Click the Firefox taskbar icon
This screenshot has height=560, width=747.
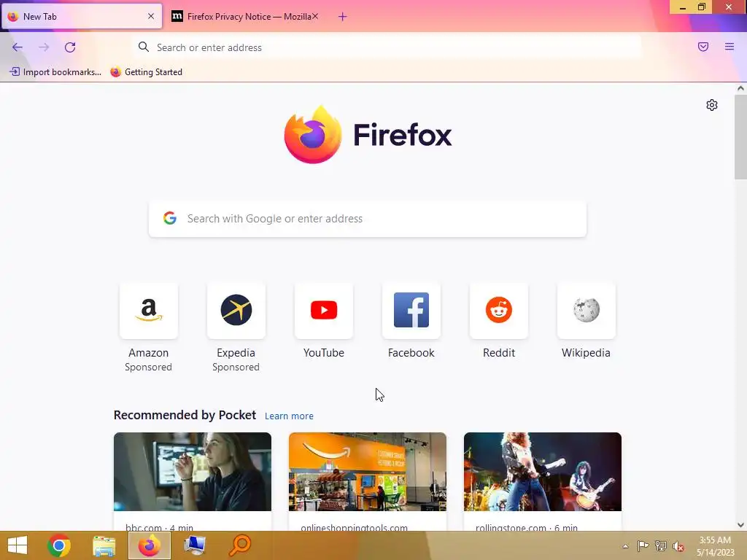coord(149,545)
